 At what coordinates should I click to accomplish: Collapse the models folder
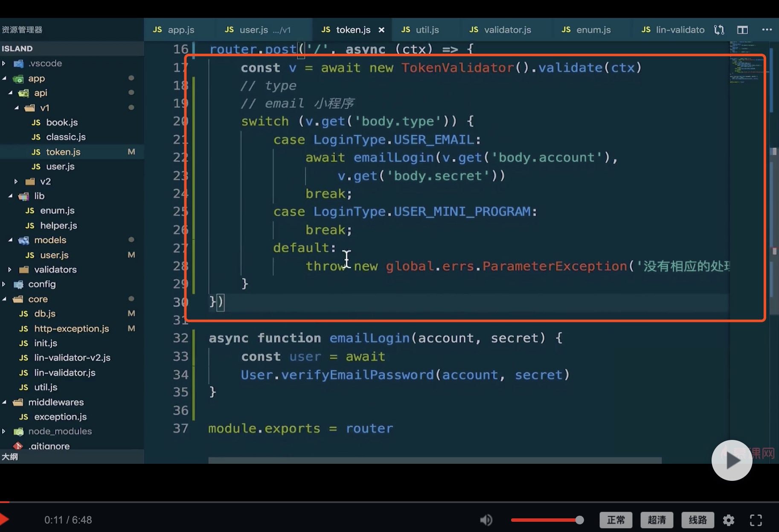coord(10,240)
